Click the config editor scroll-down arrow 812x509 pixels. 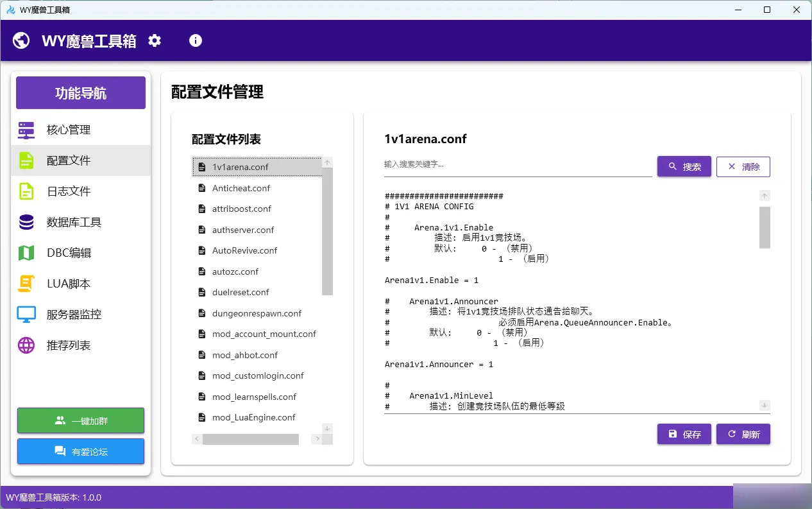[x=764, y=405]
